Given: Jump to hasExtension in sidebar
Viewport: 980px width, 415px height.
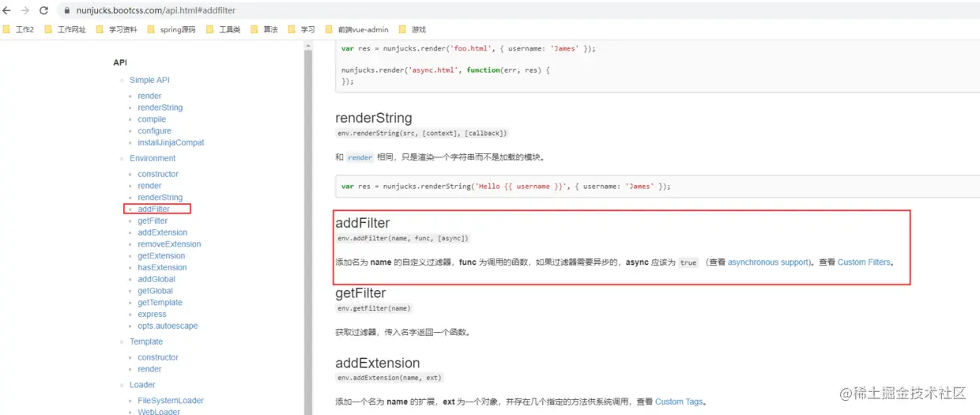Looking at the screenshot, I should tap(162, 267).
